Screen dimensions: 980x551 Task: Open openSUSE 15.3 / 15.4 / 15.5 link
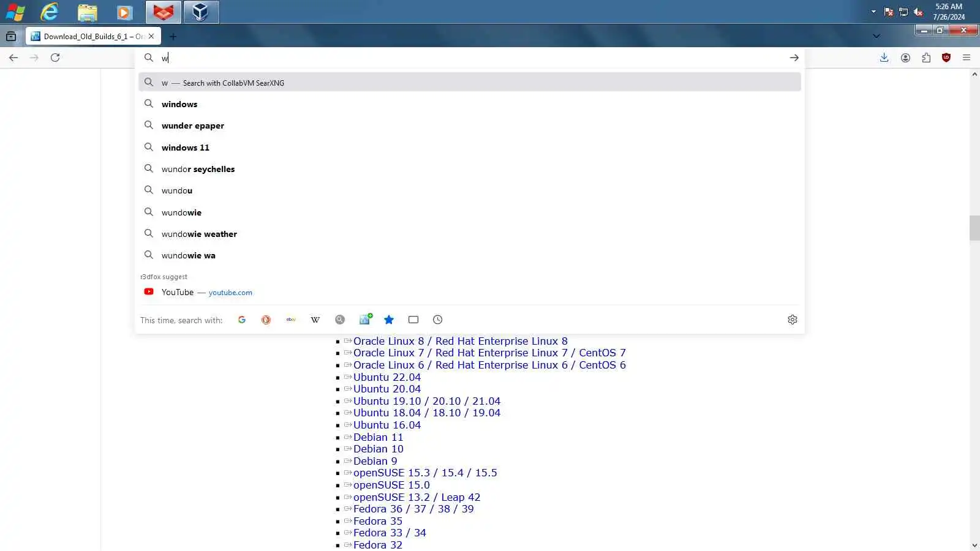[425, 473]
